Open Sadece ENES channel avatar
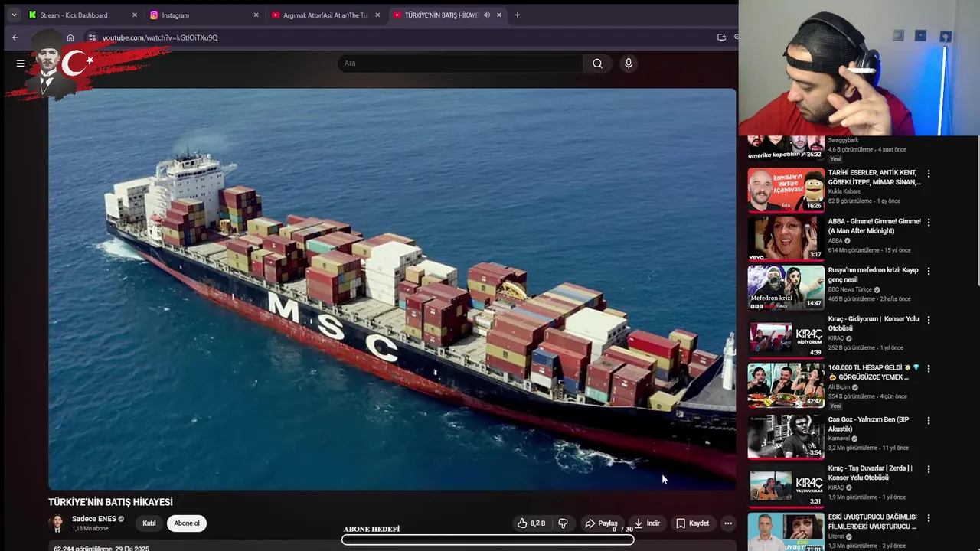 pos(57,523)
